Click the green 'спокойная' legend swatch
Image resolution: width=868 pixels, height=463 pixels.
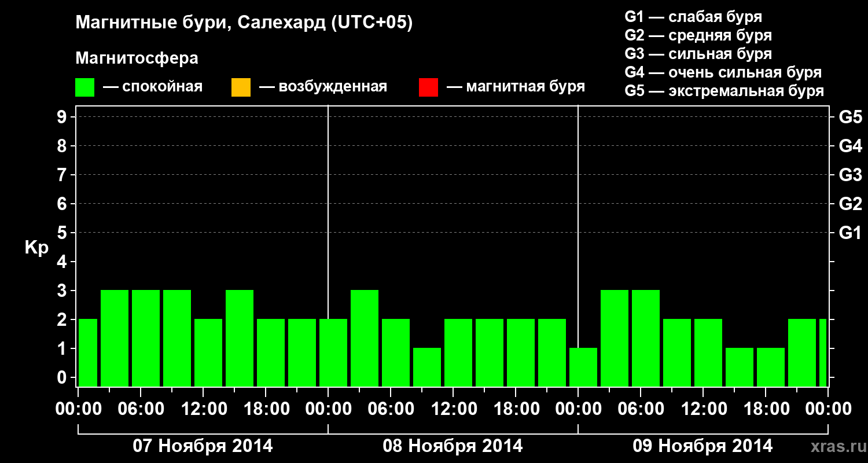(85, 87)
